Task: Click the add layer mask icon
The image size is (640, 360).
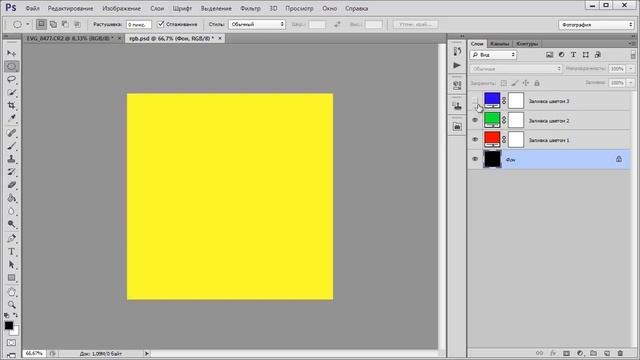Action: click(567, 353)
